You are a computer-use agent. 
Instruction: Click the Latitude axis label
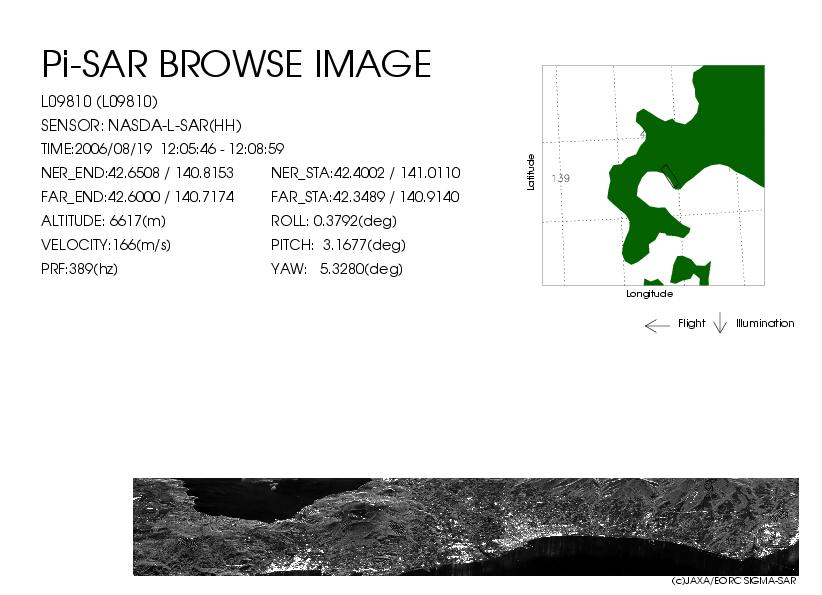(x=531, y=172)
